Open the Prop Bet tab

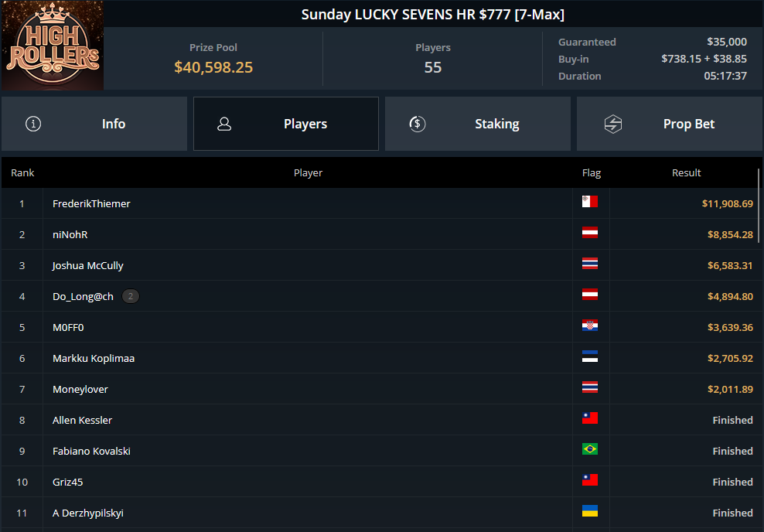click(x=670, y=124)
